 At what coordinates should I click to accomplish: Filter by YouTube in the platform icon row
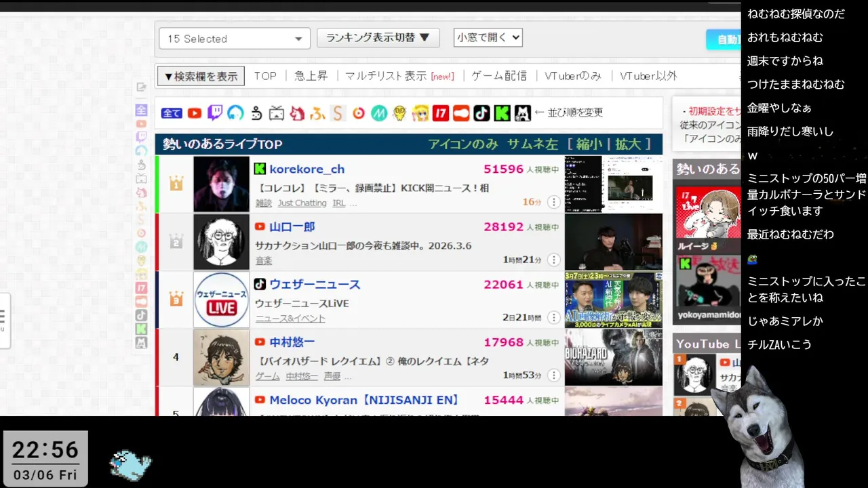point(195,113)
